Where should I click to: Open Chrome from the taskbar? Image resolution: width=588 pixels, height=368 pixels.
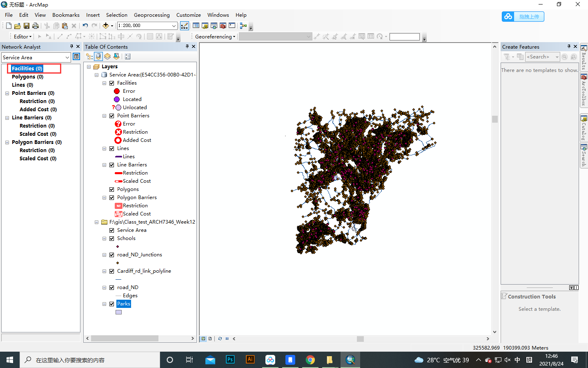pyautogui.click(x=310, y=360)
